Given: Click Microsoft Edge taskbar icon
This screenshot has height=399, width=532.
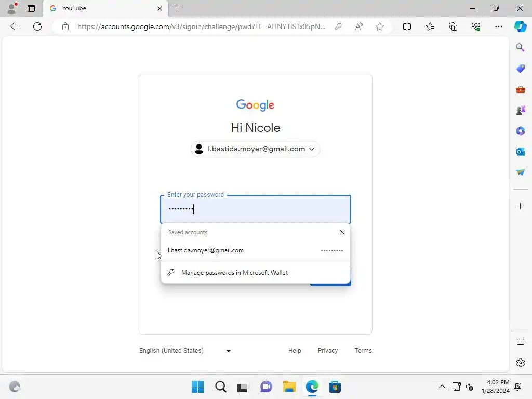Looking at the screenshot, I should click(312, 387).
